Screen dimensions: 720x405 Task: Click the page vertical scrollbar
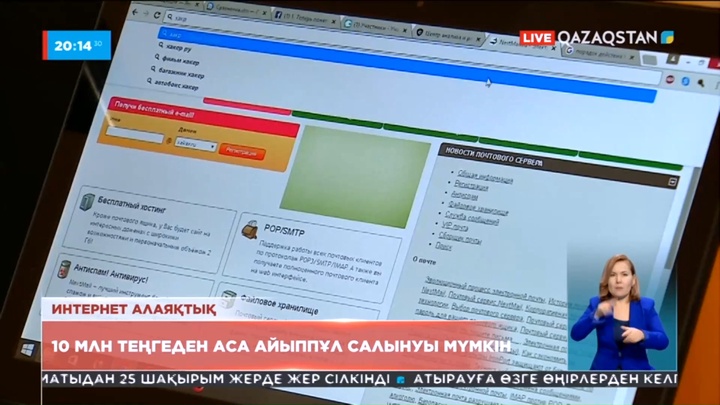tap(684, 216)
